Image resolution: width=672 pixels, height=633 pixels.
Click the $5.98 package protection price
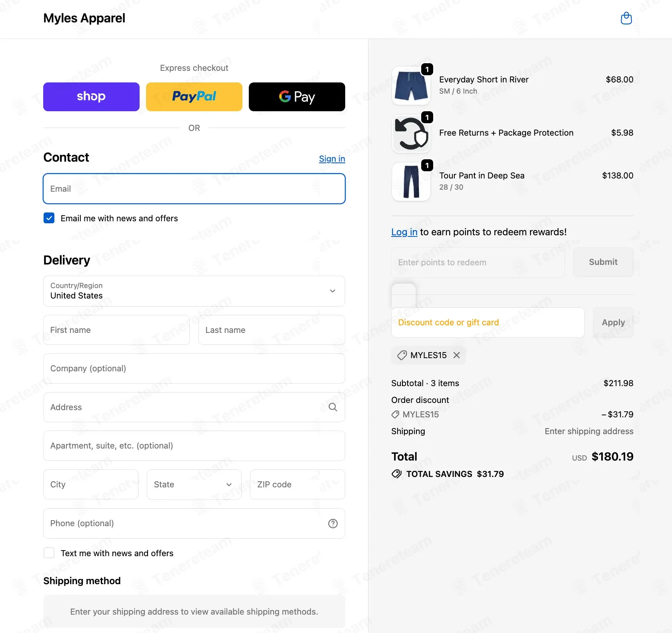(x=622, y=133)
